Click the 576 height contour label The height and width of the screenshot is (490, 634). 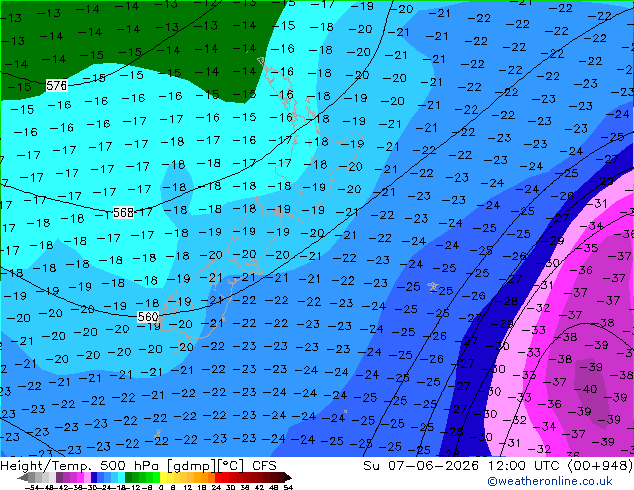pos(56,86)
